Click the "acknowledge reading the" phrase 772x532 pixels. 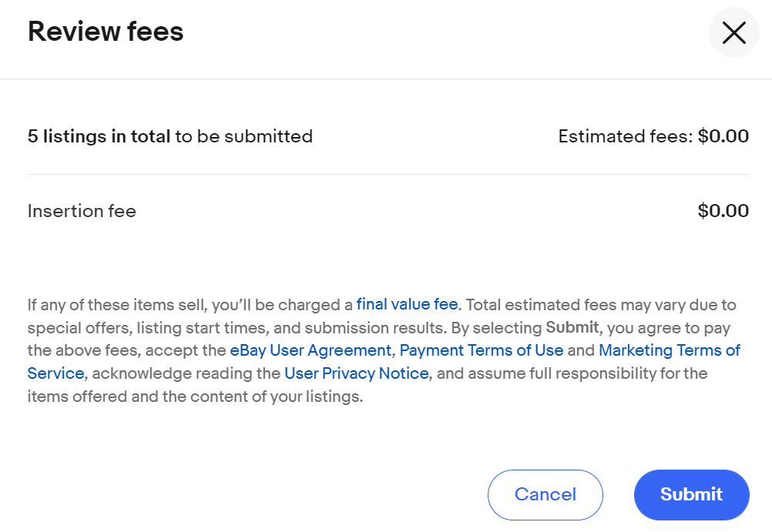pyautogui.click(x=185, y=373)
